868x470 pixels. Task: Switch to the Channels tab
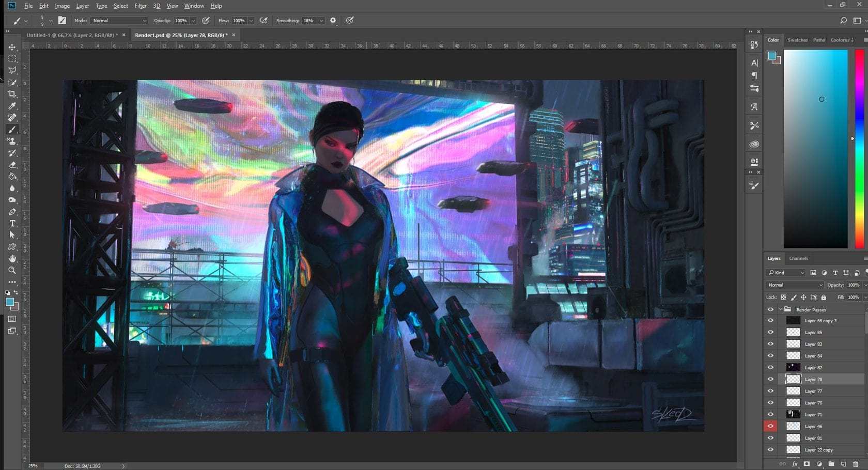798,258
